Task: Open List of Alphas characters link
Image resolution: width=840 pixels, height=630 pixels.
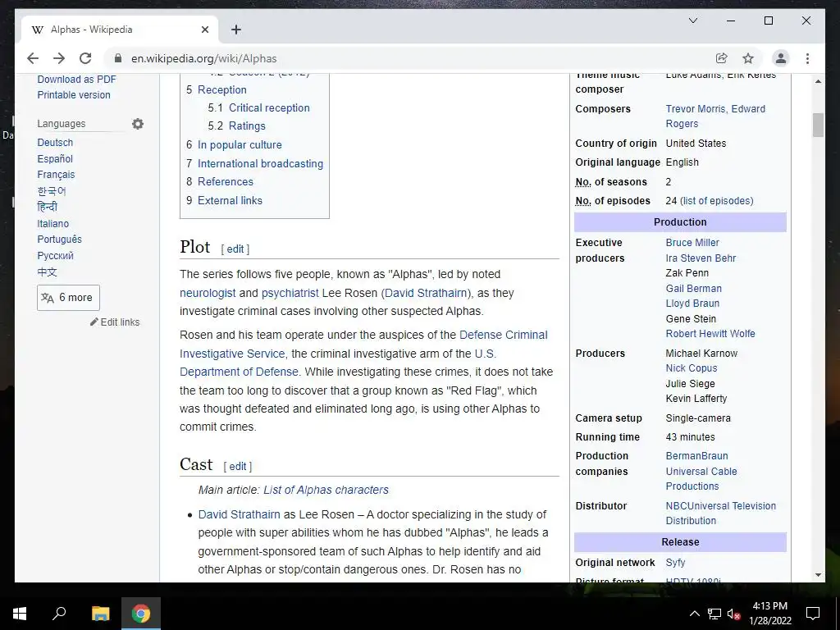Action: (x=326, y=490)
